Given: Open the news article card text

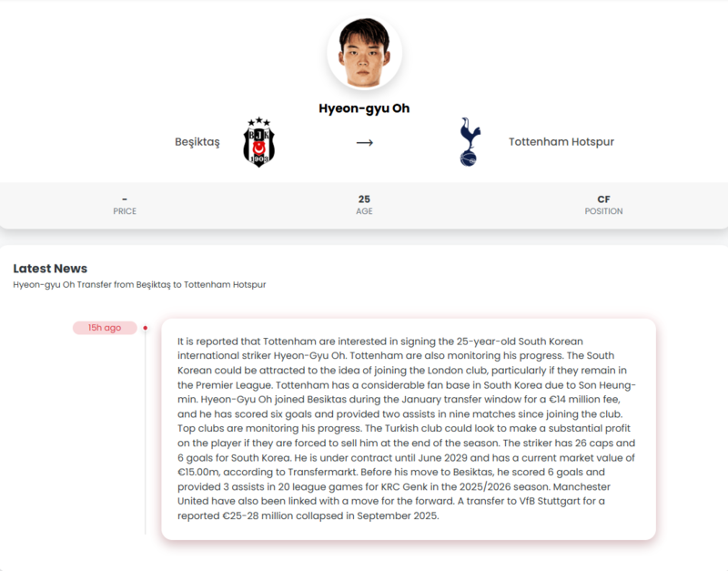Looking at the screenshot, I should point(409,429).
